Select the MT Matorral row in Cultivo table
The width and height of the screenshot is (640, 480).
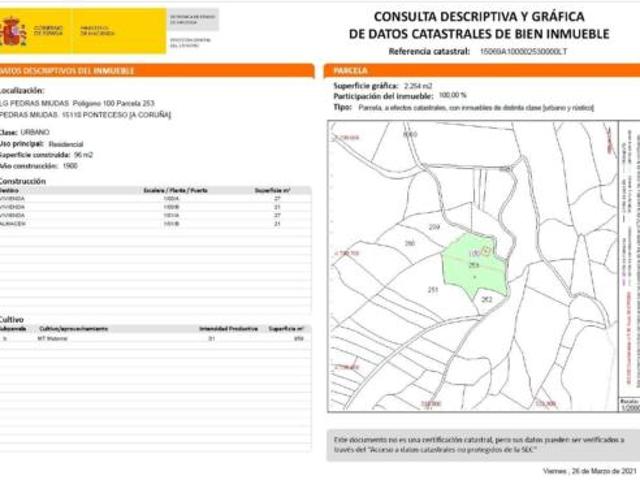point(155,339)
